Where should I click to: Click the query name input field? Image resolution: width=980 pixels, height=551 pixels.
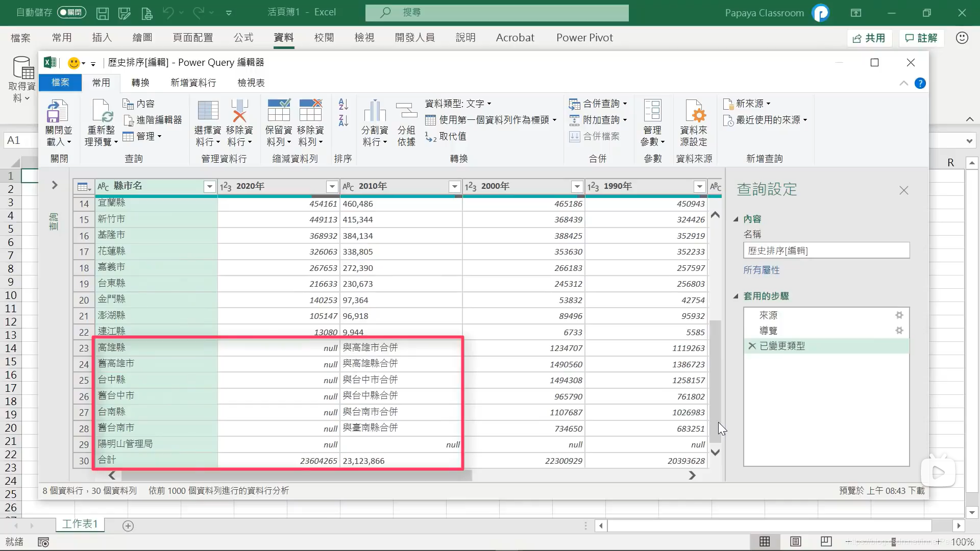(x=826, y=251)
